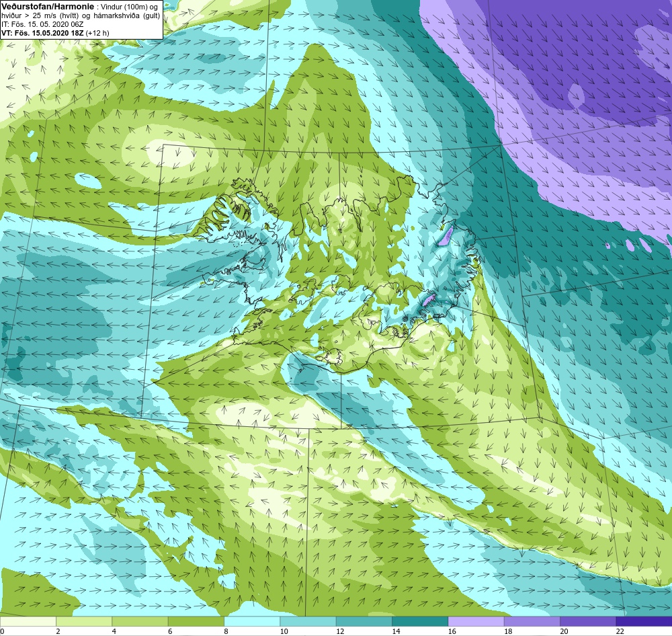672x636 pixels.
Task: Select the "IT: Fös. 15. 05. 2020 06Z" line
Action: click(42, 24)
